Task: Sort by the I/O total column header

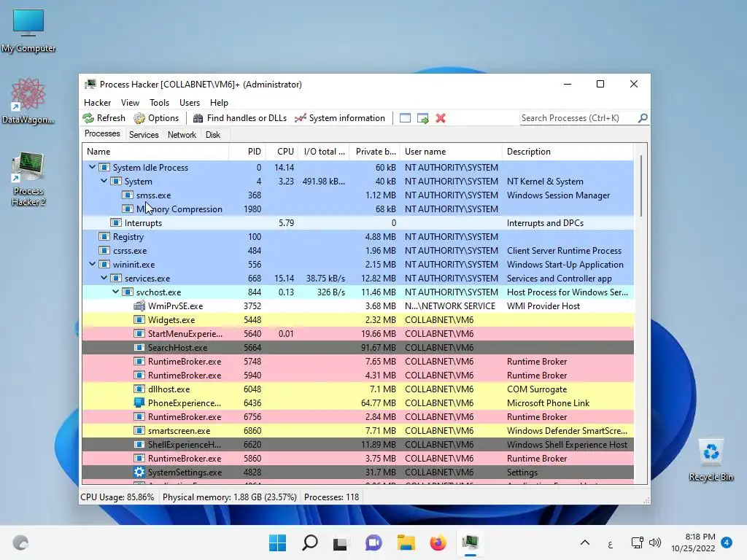Action: (x=324, y=152)
